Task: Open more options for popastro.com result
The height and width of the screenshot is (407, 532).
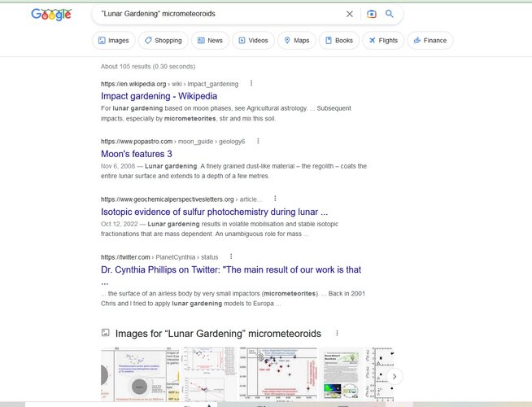Action: coord(258,141)
